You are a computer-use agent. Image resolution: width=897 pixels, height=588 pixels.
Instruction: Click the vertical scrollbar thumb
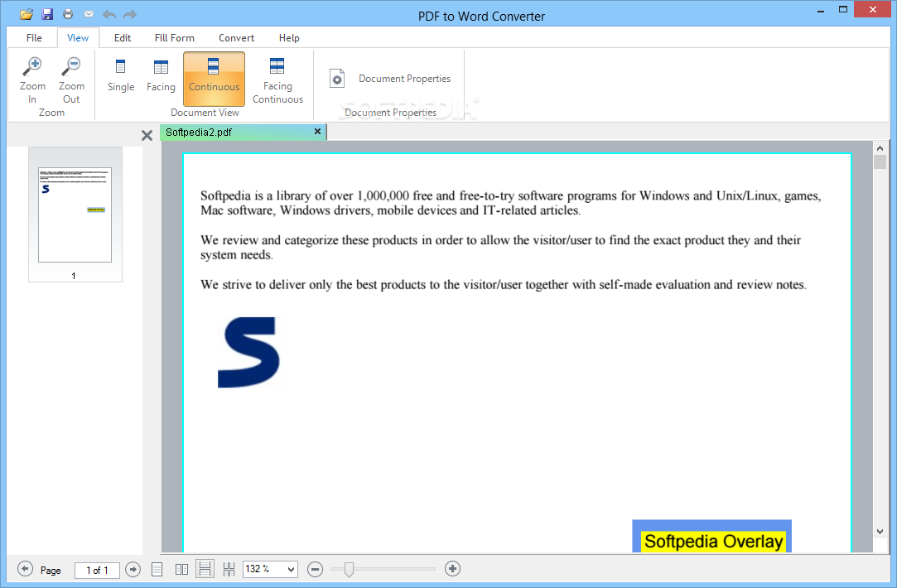(x=880, y=161)
